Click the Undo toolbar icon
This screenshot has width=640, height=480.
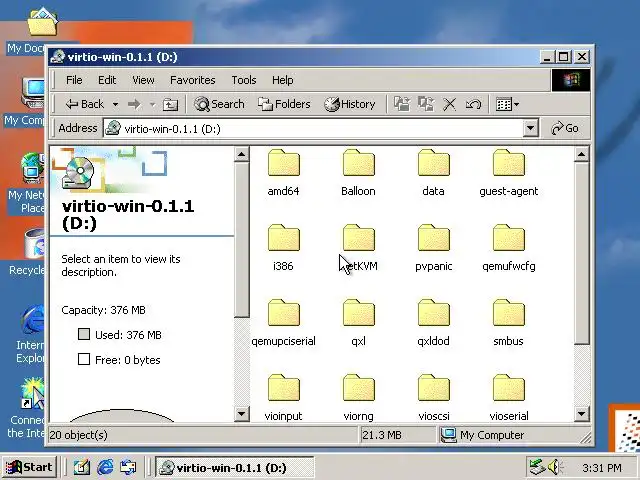coord(473,104)
